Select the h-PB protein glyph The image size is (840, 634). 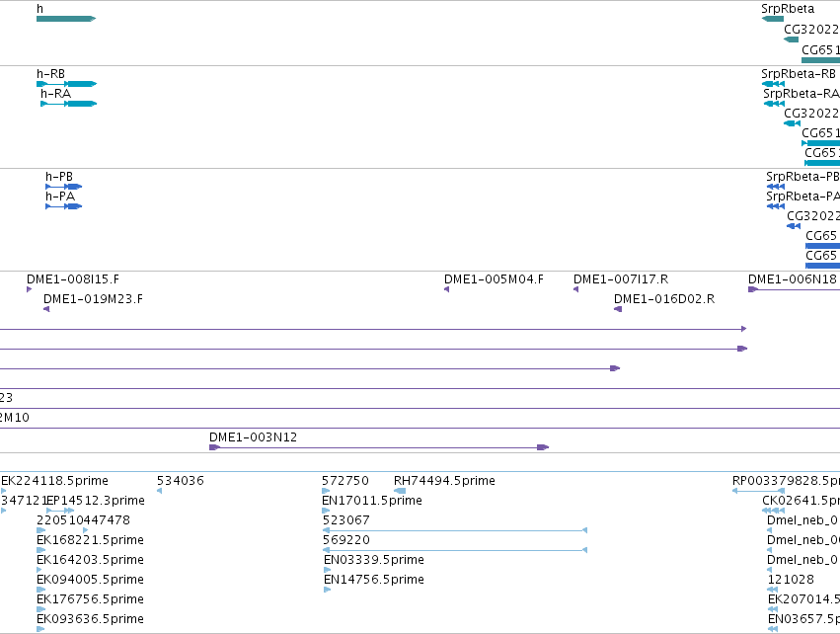[x=64, y=187]
